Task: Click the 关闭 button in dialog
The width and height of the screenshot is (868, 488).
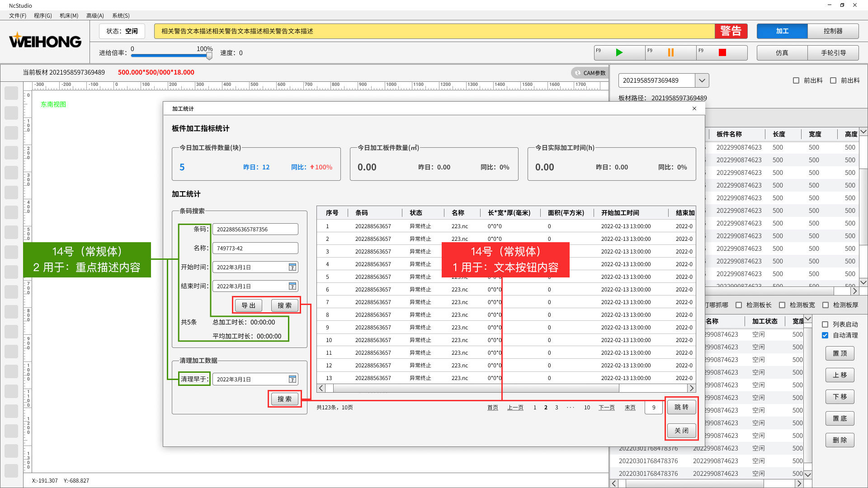Action: (682, 431)
